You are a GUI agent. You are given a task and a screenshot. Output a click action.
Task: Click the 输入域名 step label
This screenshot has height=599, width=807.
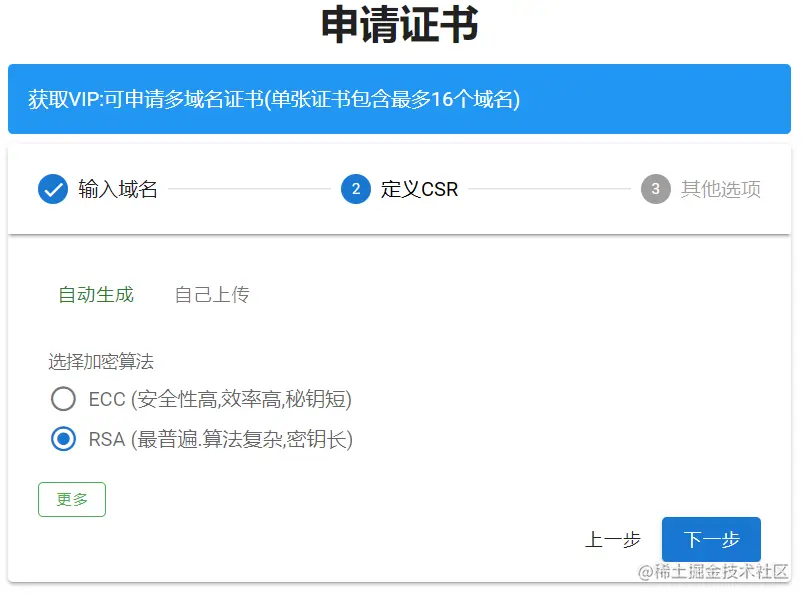click(x=118, y=189)
